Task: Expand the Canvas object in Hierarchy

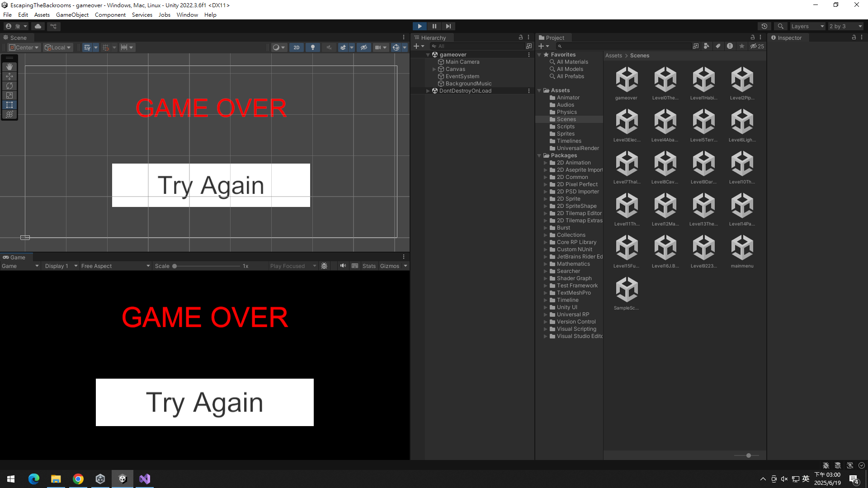Action: (434, 69)
